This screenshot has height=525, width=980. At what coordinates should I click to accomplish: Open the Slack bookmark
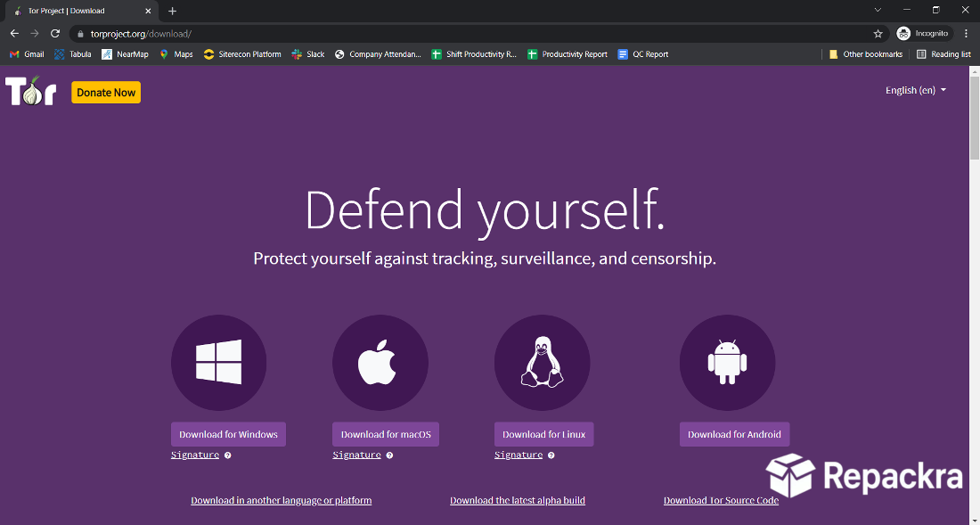point(307,54)
